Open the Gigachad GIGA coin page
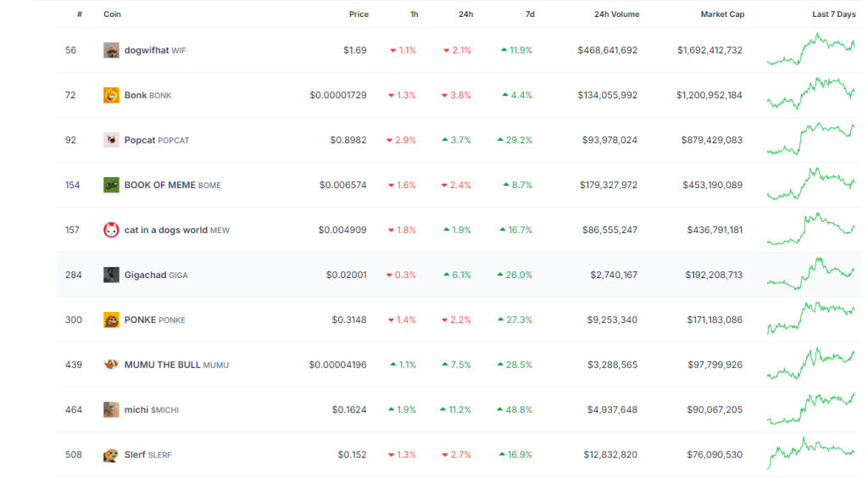Screen dimensions: 868x478 pyautogui.click(x=156, y=275)
